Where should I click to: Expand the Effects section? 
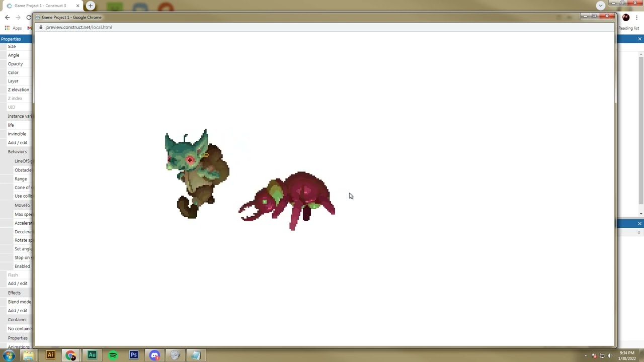(17, 293)
